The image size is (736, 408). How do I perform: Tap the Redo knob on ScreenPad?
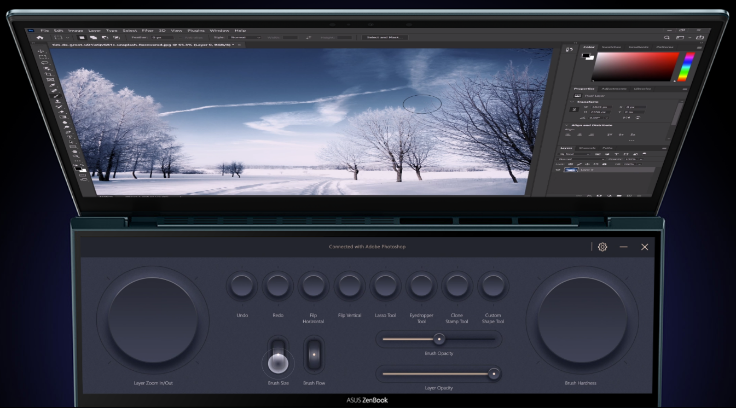click(278, 285)
